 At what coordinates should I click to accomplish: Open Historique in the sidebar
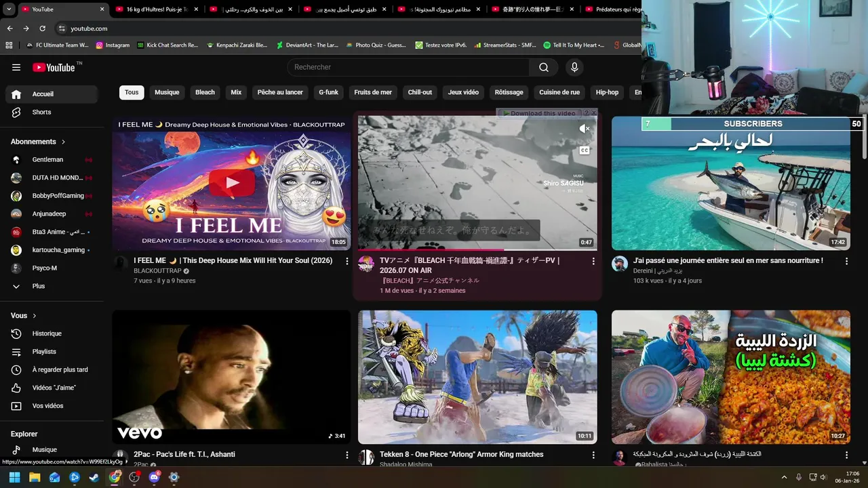coord(52,333)
